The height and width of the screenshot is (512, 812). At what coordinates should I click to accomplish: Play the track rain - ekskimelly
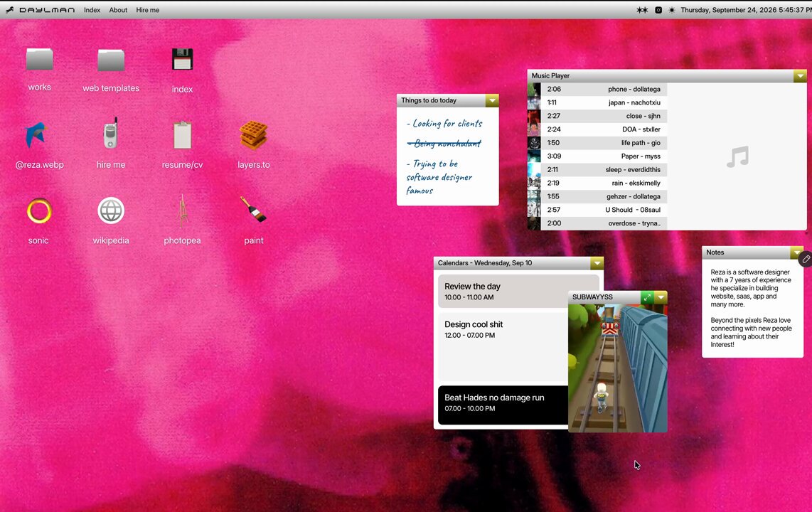597,183
